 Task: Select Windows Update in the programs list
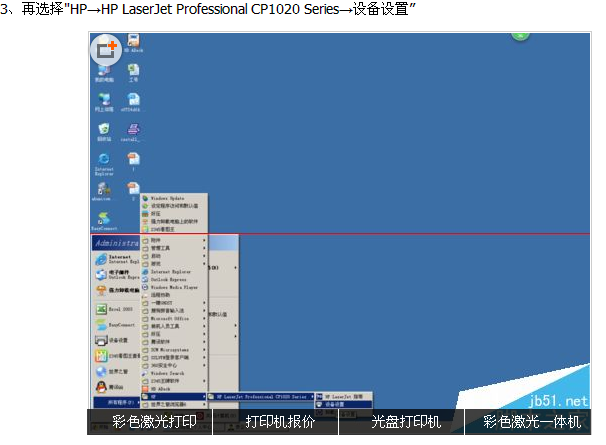point(174,198)
